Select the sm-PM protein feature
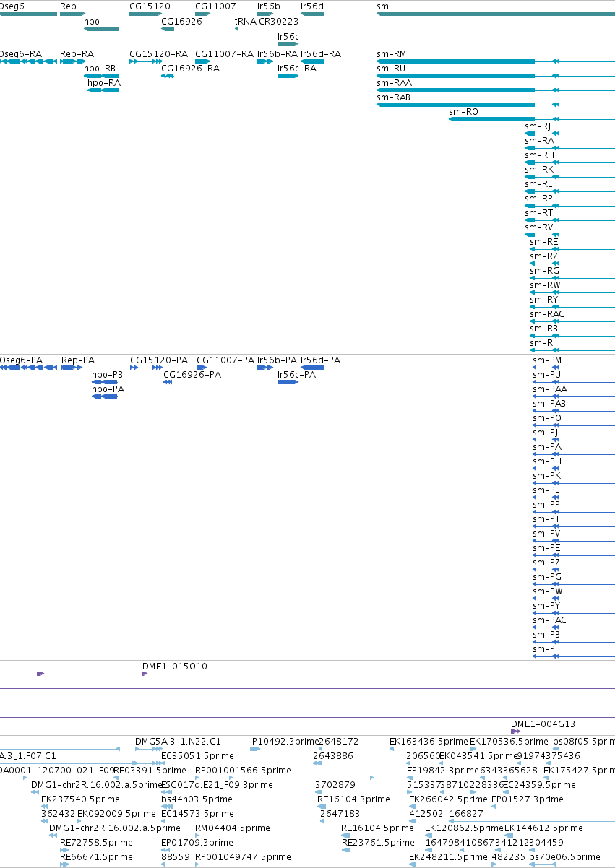This screenshot has width=615, height=868. click(x=574, y=368)
